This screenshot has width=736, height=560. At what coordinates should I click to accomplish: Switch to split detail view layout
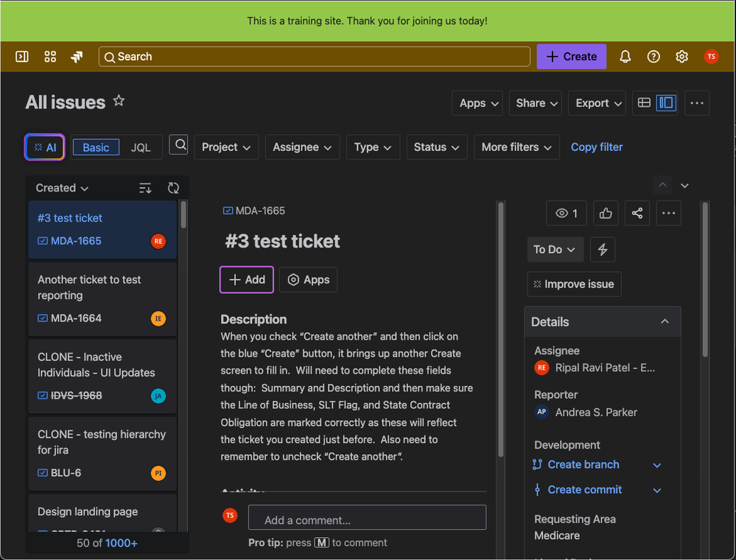coord(666,103)
